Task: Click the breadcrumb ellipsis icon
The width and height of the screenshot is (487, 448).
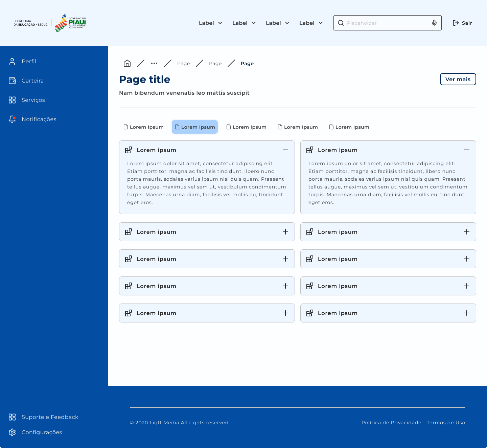Action: tap(154, 63)
